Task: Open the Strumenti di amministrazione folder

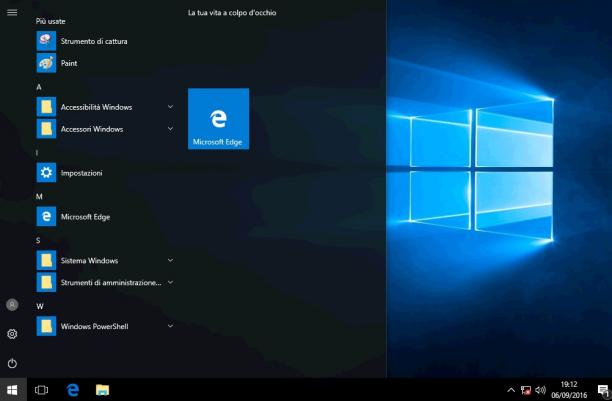Action: point(105,282)
